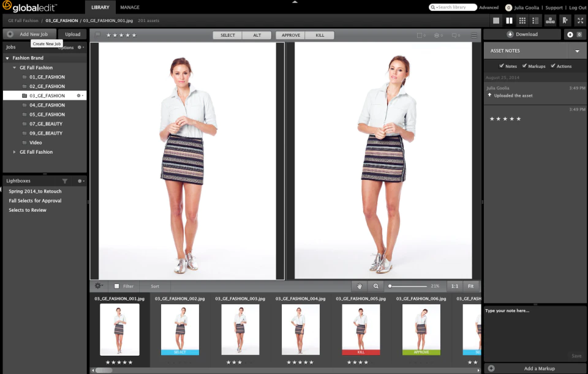588x374 pixels.
Task: Toggle the Actions checkbox
Action: [552, 66]
